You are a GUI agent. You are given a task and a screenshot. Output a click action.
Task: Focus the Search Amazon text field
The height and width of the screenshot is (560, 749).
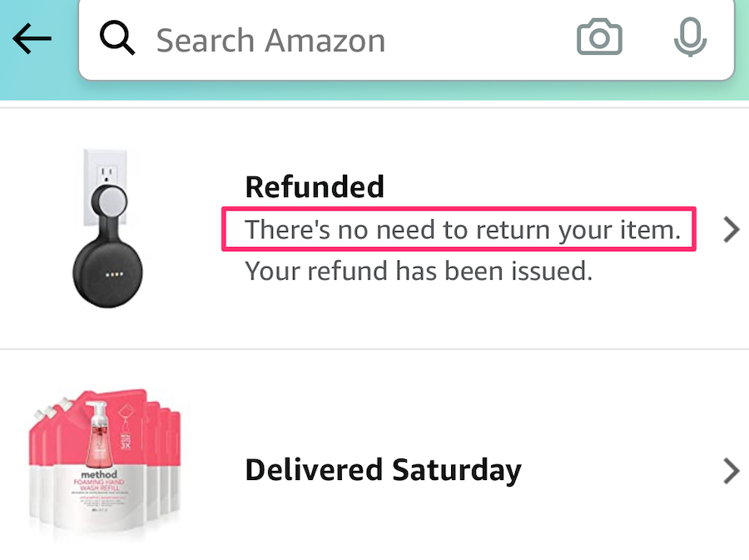(350, 40)
